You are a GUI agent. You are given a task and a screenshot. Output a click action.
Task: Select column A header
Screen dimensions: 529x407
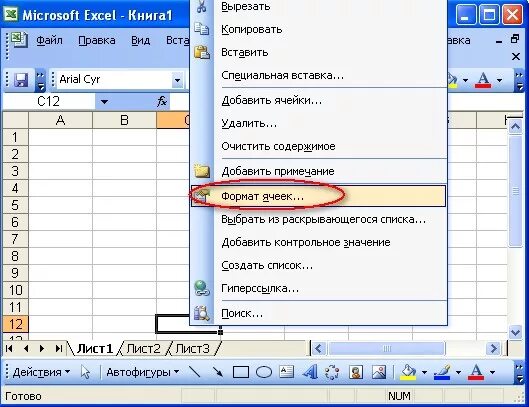click(x=60, y=120)
